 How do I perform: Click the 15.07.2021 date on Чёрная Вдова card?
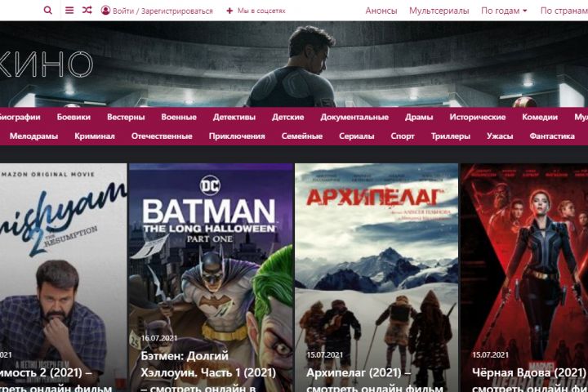click(490, 355)
